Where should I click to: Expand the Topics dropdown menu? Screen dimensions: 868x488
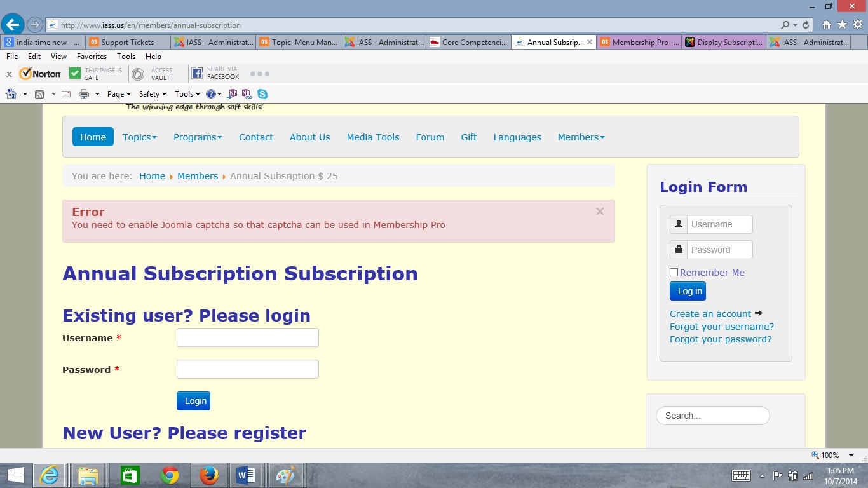[x=139, y=137]
